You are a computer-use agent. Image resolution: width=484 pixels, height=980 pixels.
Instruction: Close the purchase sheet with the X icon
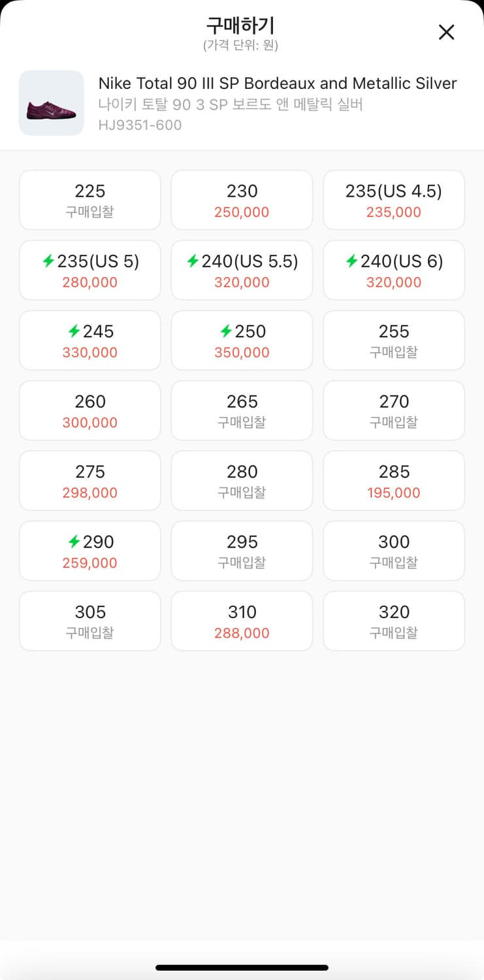(x=446, y=32)
